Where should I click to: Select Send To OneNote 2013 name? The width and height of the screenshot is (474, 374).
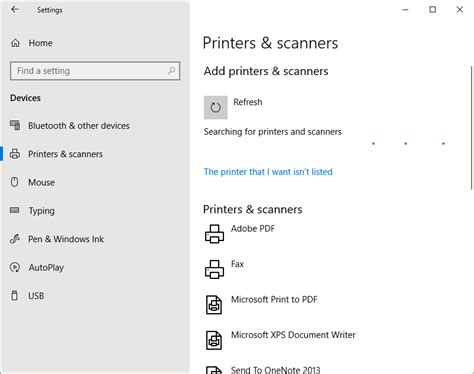click(x=275, y=370)
